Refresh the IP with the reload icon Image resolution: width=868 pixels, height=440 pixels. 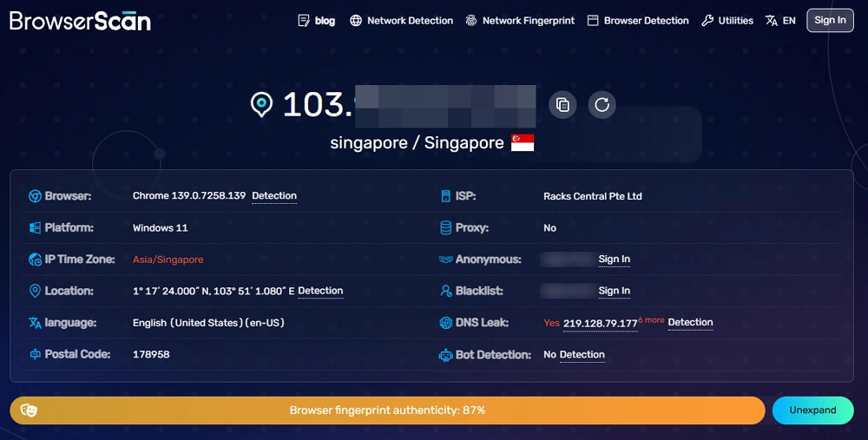(x=602, y=105)
